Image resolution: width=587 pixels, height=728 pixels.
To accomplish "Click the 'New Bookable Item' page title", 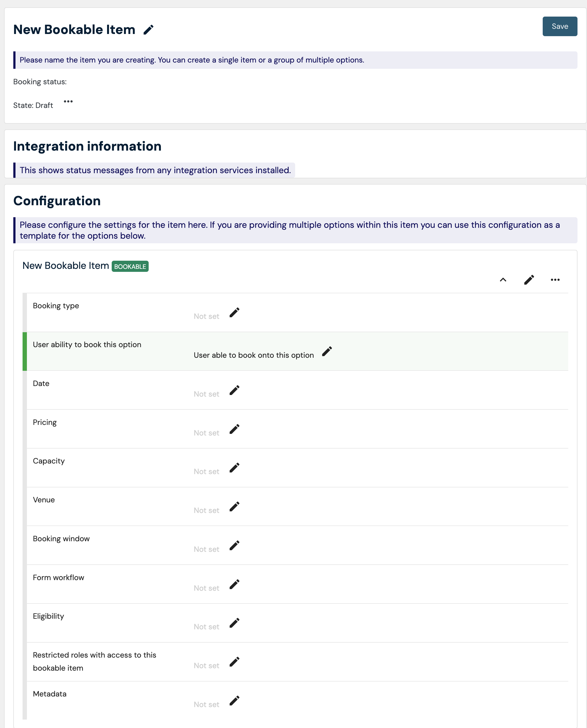I will pos(74,30).
